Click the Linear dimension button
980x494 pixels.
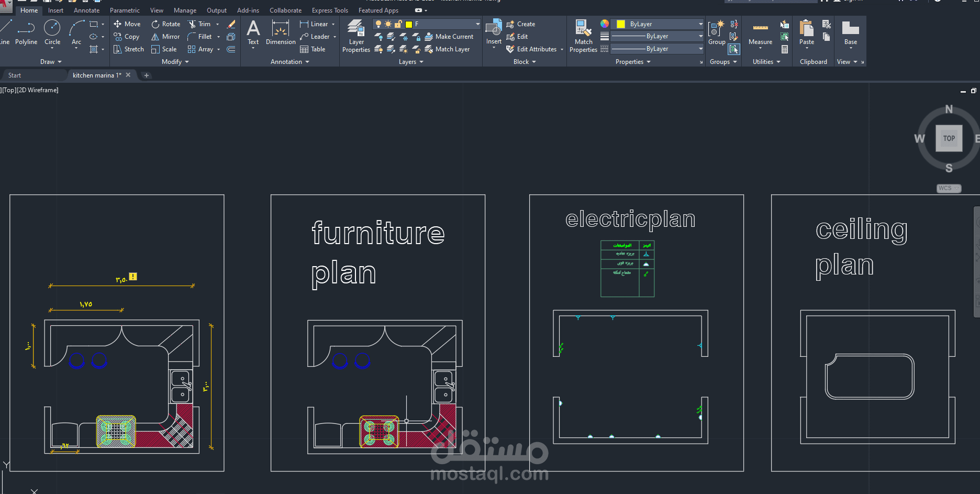314,24
